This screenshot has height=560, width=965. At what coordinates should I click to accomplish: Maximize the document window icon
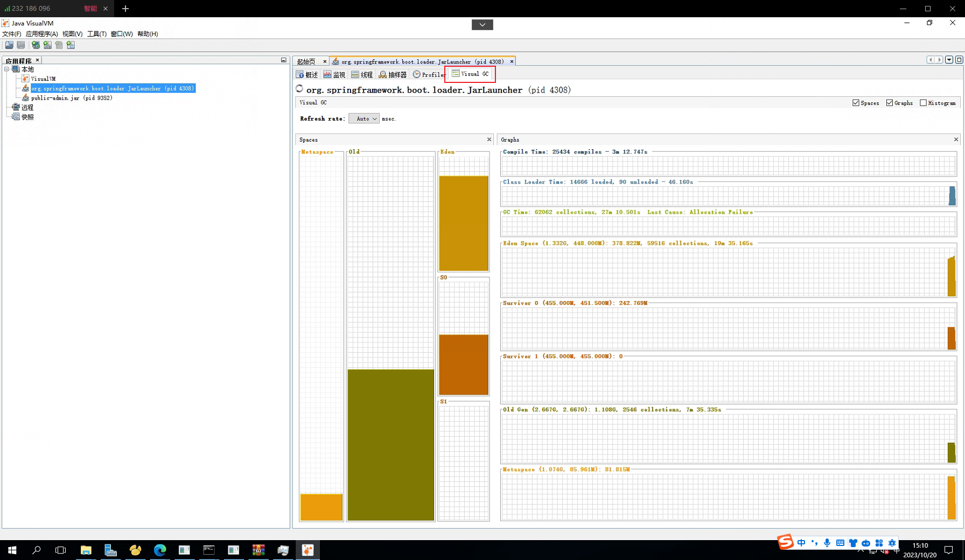coord(959,60)
